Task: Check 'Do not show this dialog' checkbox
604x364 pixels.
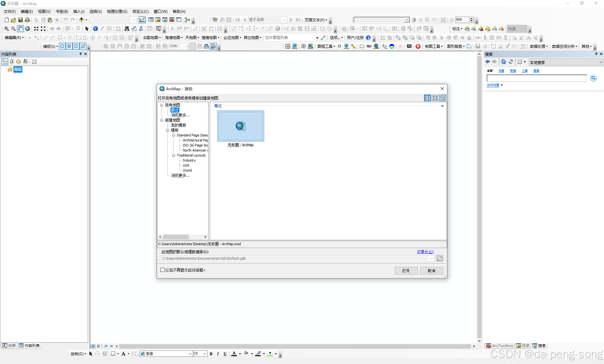Action: coord(163,270)
